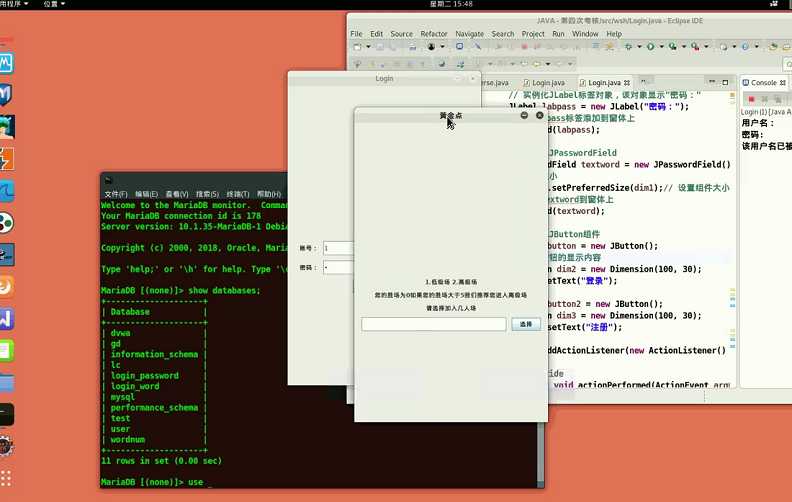792x502 pixels.
Task: Open Firefox from the left dock
Action: tap(7, 286)
